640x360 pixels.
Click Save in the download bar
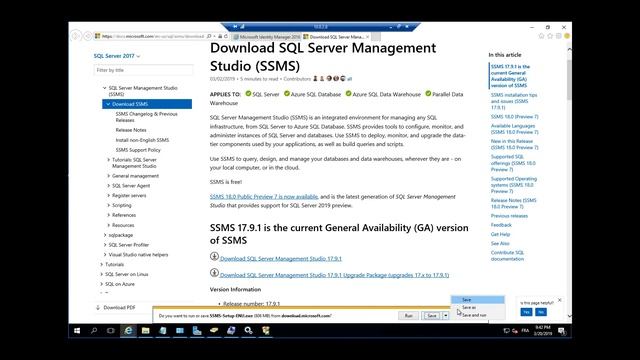(432, 316)
